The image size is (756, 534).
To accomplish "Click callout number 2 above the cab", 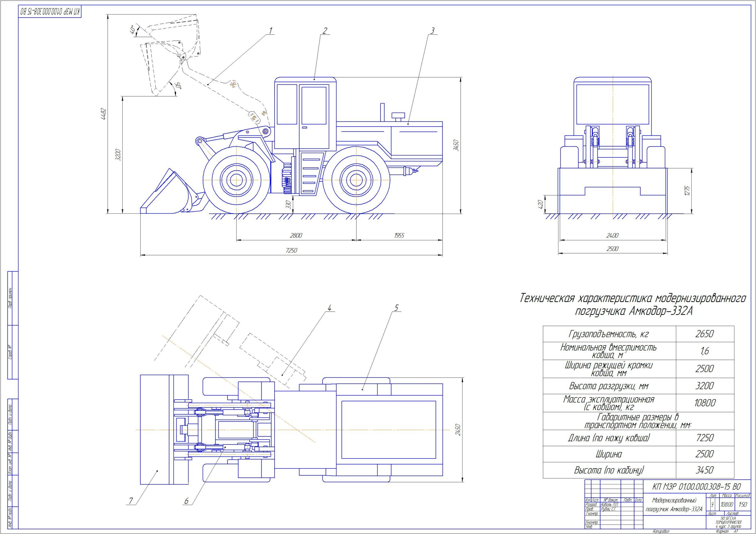I will click(325, 31).
